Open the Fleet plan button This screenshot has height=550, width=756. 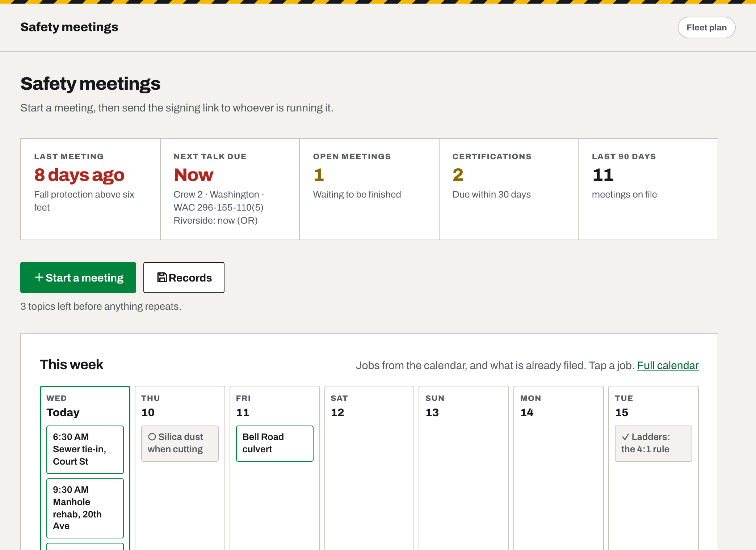pyautogui.click(x=706, y=27)
